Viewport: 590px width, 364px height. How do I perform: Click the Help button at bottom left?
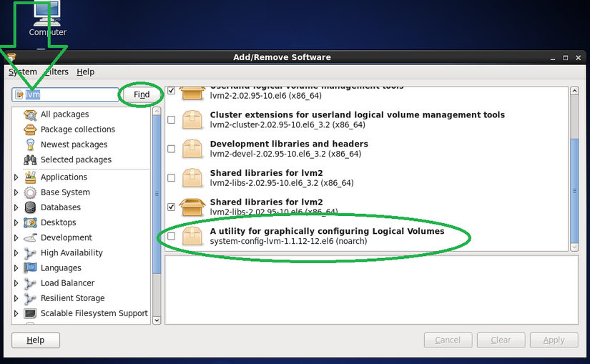(36, 340)
